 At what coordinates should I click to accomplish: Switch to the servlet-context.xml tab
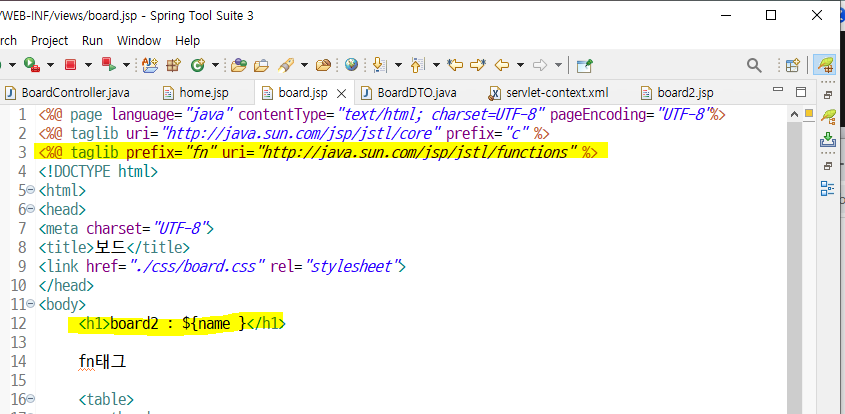click(x=548, y=93)
